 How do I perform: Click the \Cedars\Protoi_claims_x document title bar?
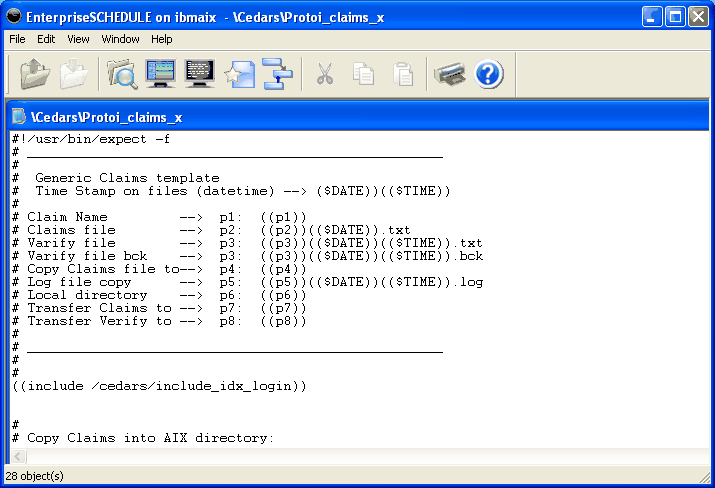click(x=359, y=117)
